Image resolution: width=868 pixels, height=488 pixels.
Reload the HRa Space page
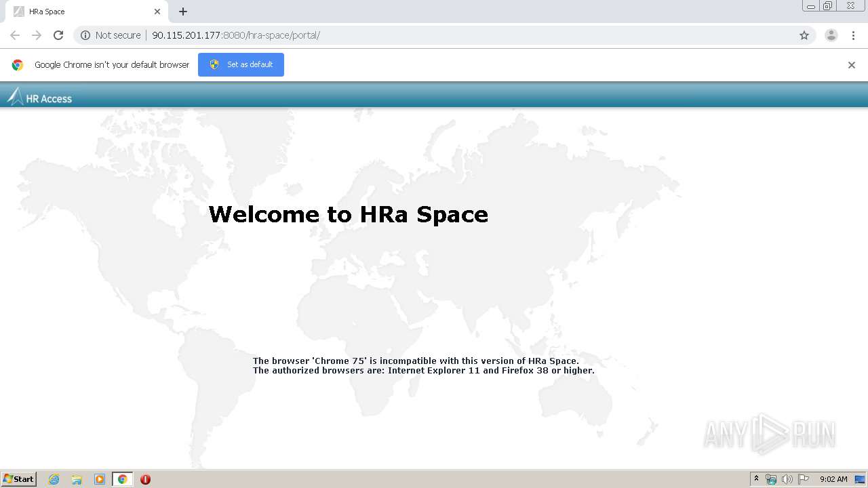point(58,35)
